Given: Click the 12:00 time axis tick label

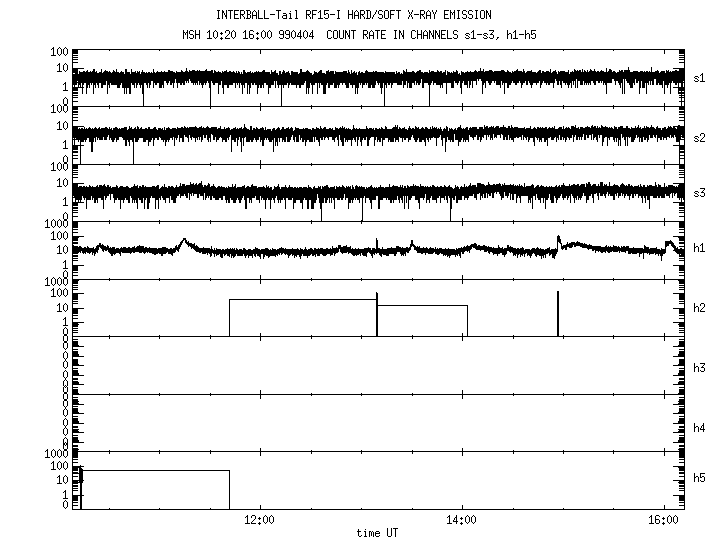Looking at the screenshot, I should pos(260,521).
